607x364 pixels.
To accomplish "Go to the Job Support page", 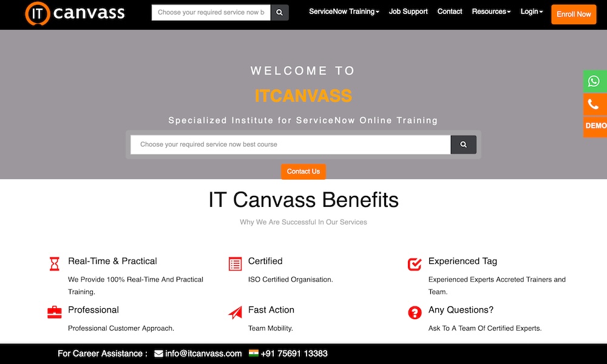I will click(408, 12).
